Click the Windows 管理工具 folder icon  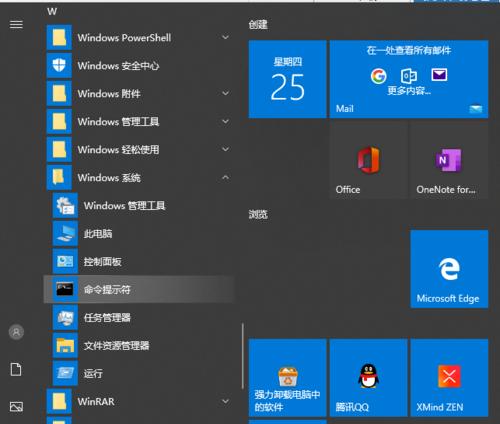coord(59,121)
